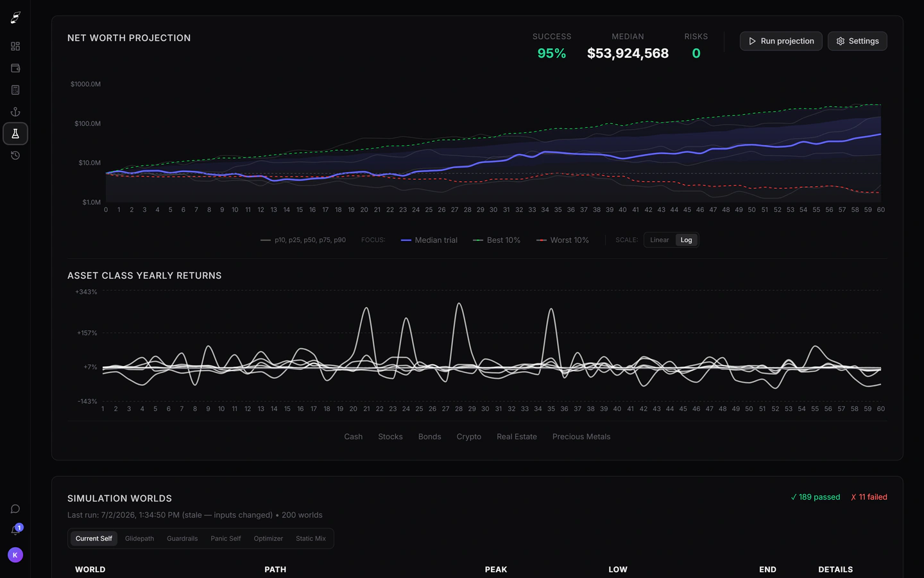Click the PEAK column header

[x=496, y=570]
